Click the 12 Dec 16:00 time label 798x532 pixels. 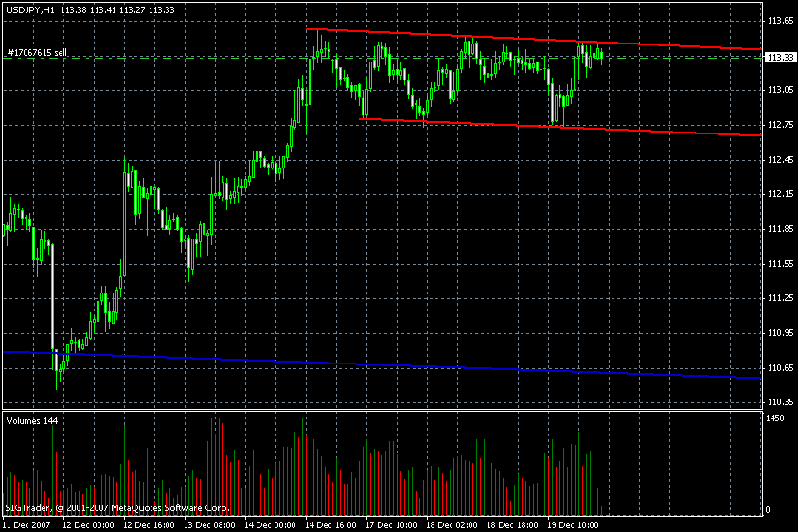(149, 524)
